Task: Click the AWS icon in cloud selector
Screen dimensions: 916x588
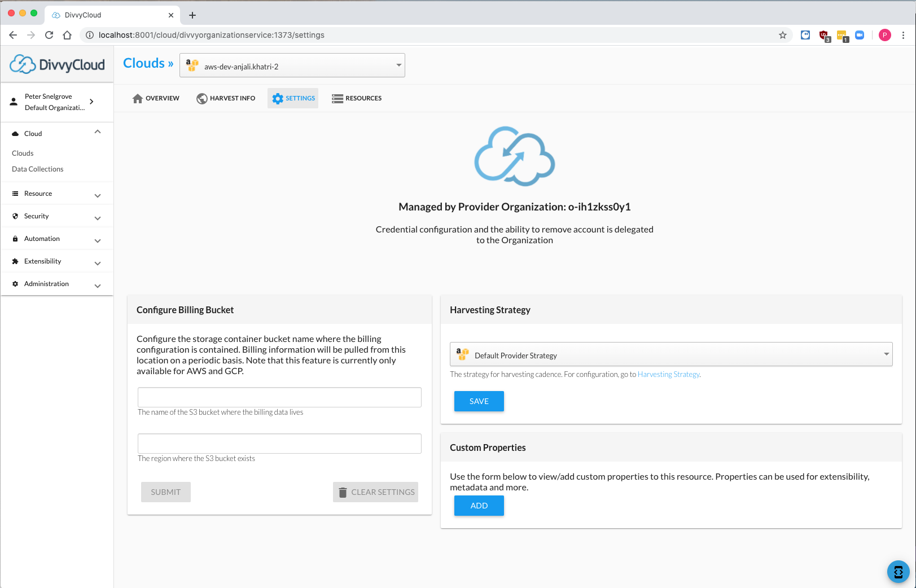Action: (x=192, y=65)
